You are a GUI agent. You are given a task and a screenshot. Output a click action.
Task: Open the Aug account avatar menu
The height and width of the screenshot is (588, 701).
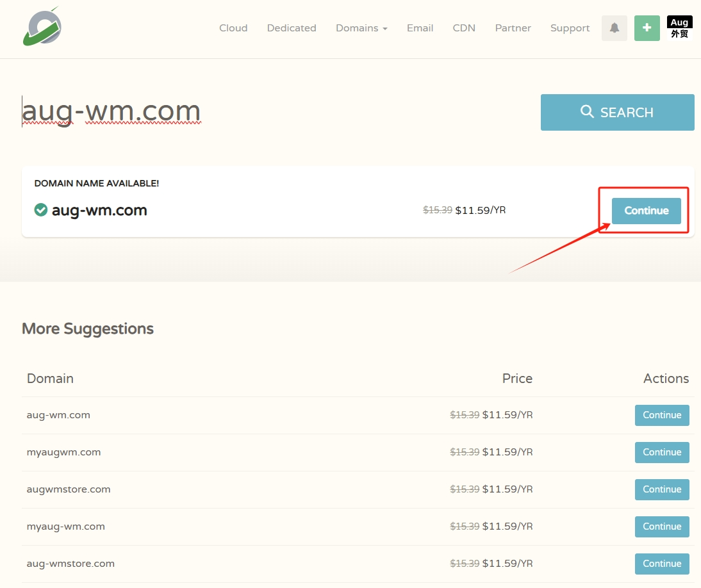[x=679, y=28]
